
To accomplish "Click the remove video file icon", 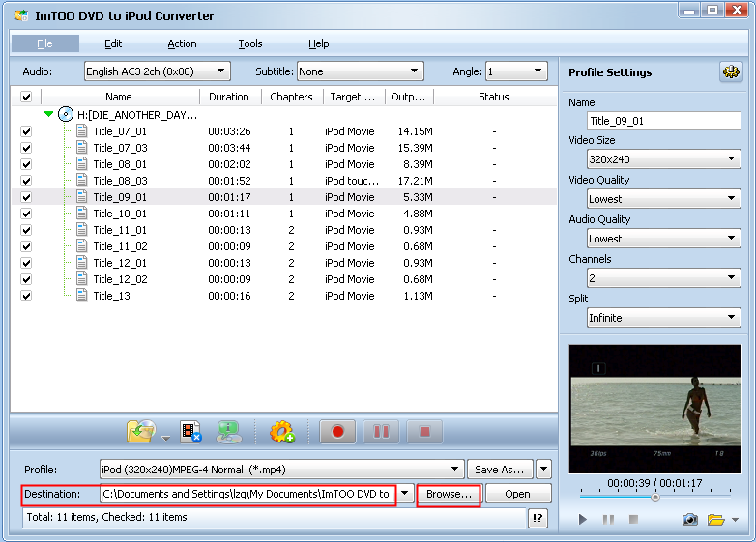I will (x=190, y=431).
